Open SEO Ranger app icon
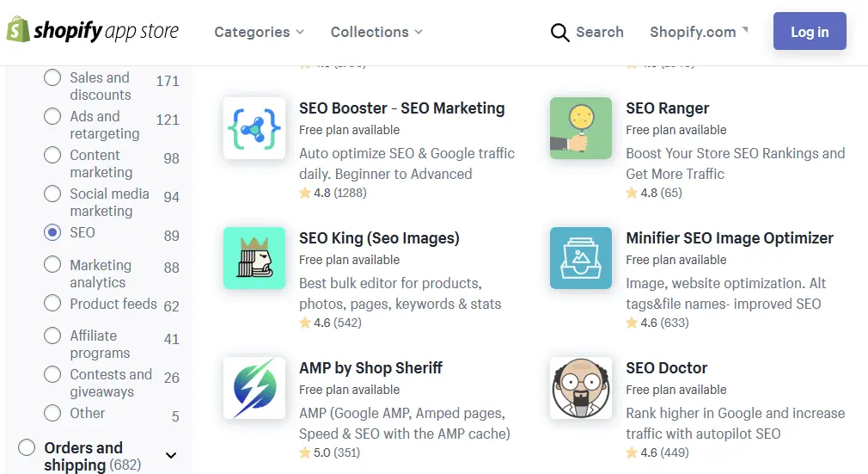The width and height of the screenshot is (868, 474). click(581, 128)
